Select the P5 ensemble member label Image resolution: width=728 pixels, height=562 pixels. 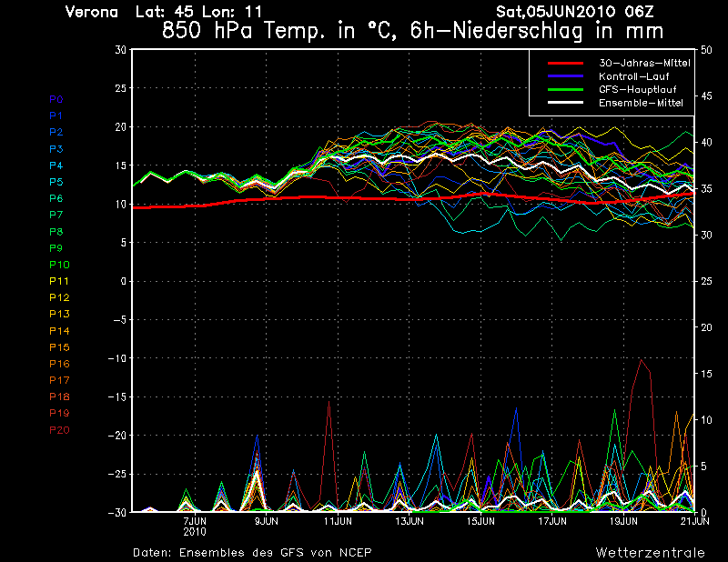(56, 182)
